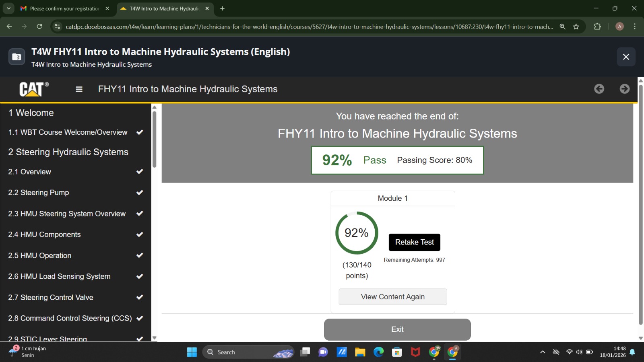This screenshot has width=644, height=362.
Task: Bookmark this page with star icon
Action: [x=576, y=27]
